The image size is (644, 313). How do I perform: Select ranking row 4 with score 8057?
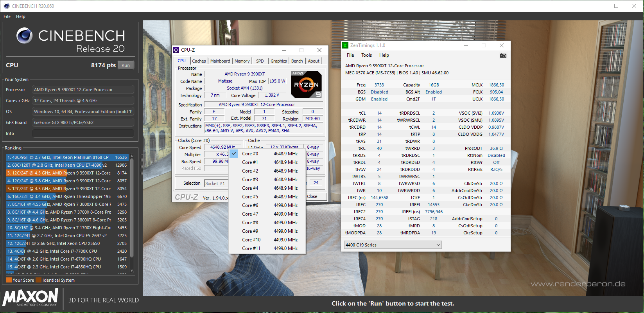pyautogui.click(x=67, y=181)
